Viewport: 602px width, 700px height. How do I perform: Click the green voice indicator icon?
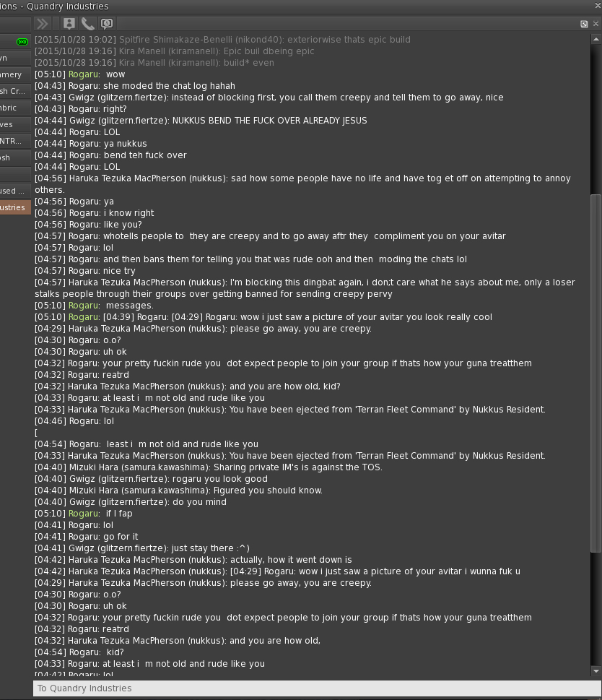pos(22,41)
